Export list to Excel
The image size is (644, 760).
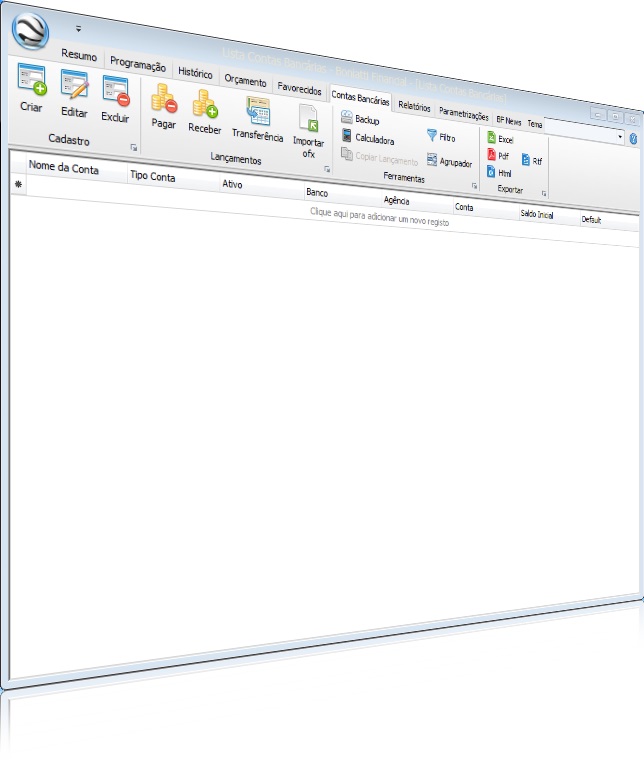500,139
